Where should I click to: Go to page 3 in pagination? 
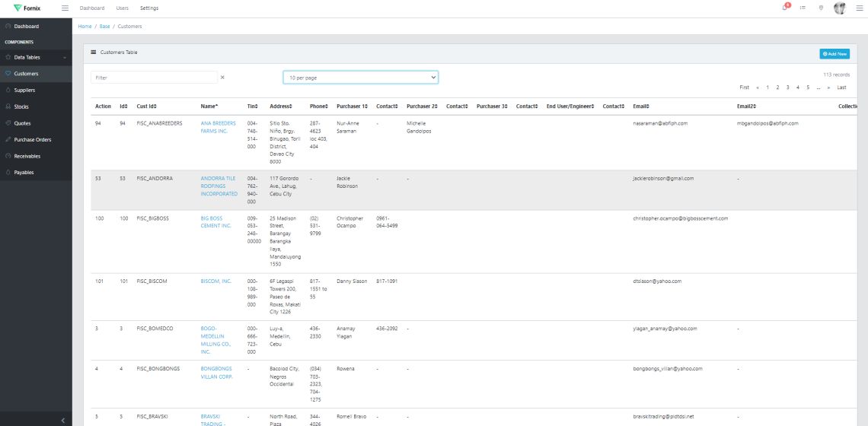(787, 87)
